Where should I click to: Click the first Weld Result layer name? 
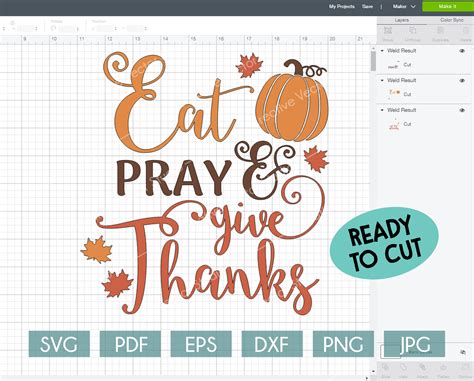click(401, 51)
